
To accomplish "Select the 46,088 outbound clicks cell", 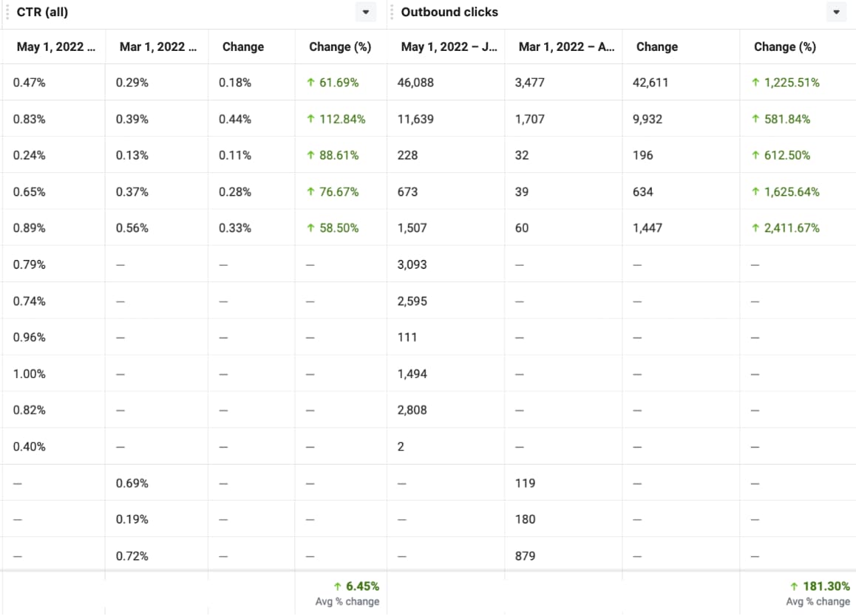I will [415, 83].
